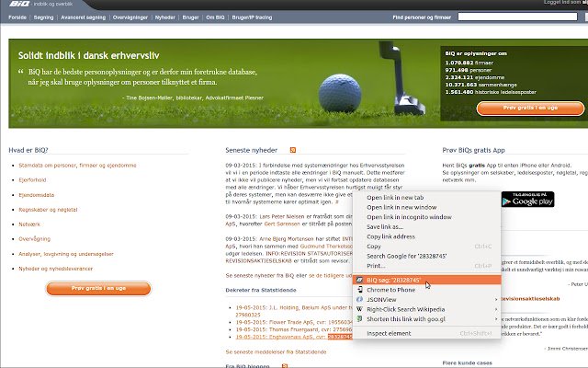
Task: Open J.L. Holding, Bælum ApS decree link
Action: 292,307
